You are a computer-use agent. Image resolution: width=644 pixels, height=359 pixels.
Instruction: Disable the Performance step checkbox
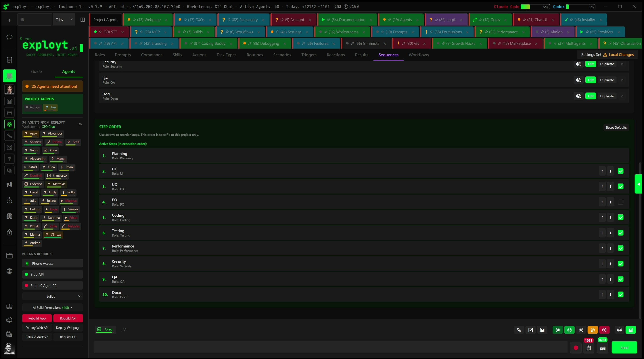point(620,248)
